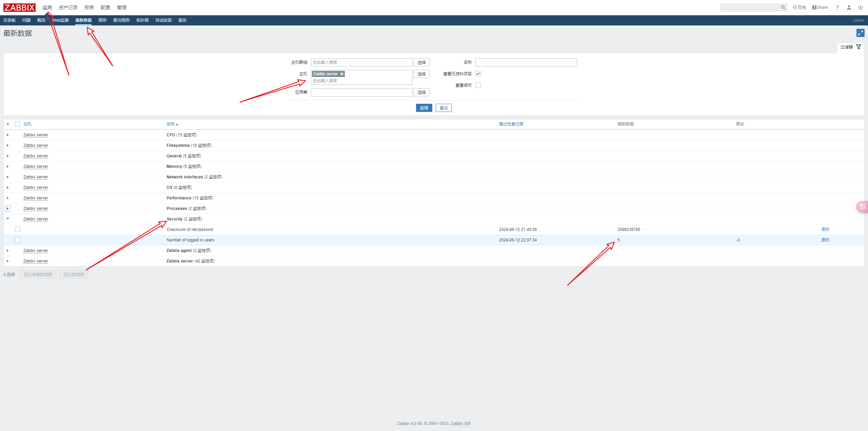868x431 pixels.
Task: Sort by 主机 column header
Action: [27, 124]
